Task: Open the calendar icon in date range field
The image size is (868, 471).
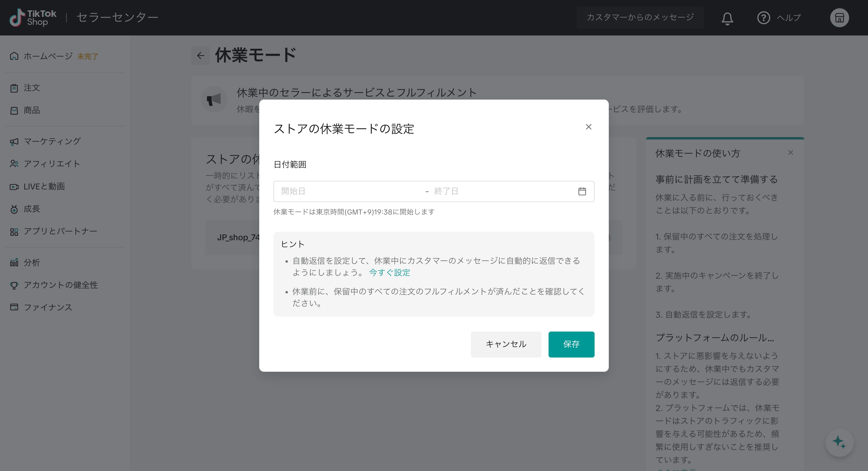Action: (582, 191)
